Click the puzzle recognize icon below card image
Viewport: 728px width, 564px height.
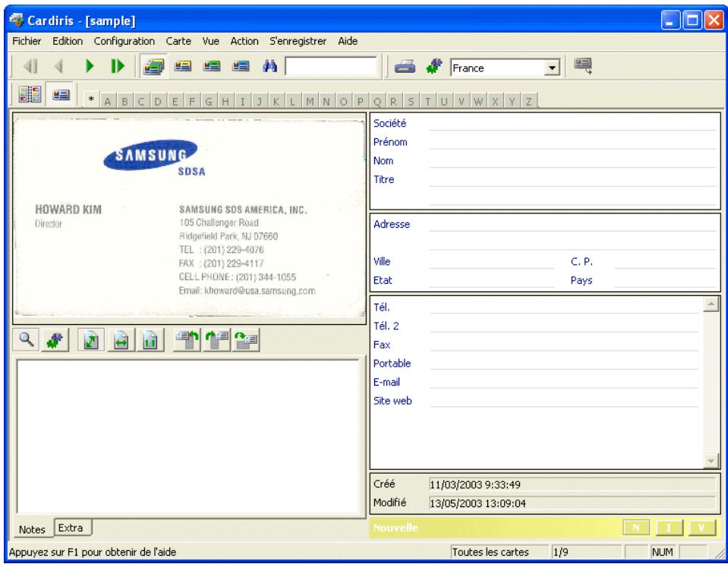coord(55,340)
